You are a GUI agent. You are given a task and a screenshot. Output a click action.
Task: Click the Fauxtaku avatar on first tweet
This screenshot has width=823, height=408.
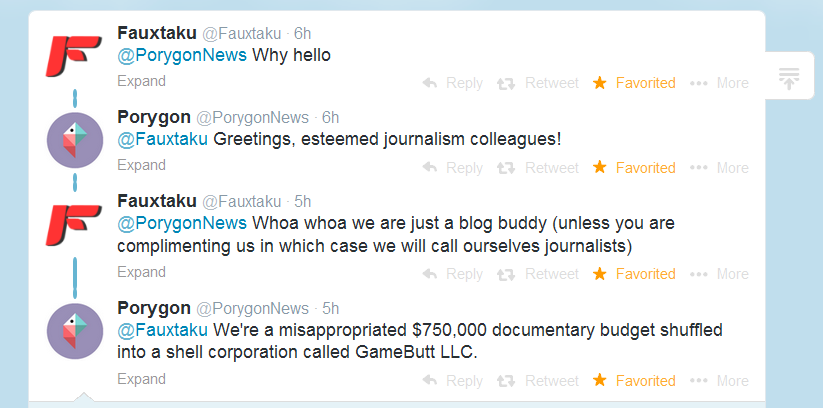coord(74,56)
